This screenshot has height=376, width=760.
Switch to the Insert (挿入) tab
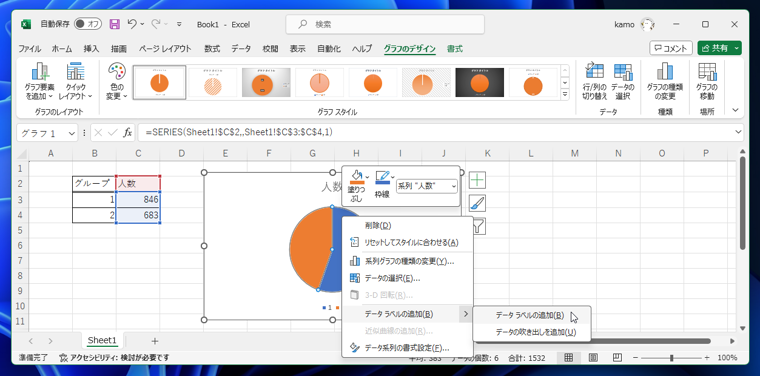91,48
